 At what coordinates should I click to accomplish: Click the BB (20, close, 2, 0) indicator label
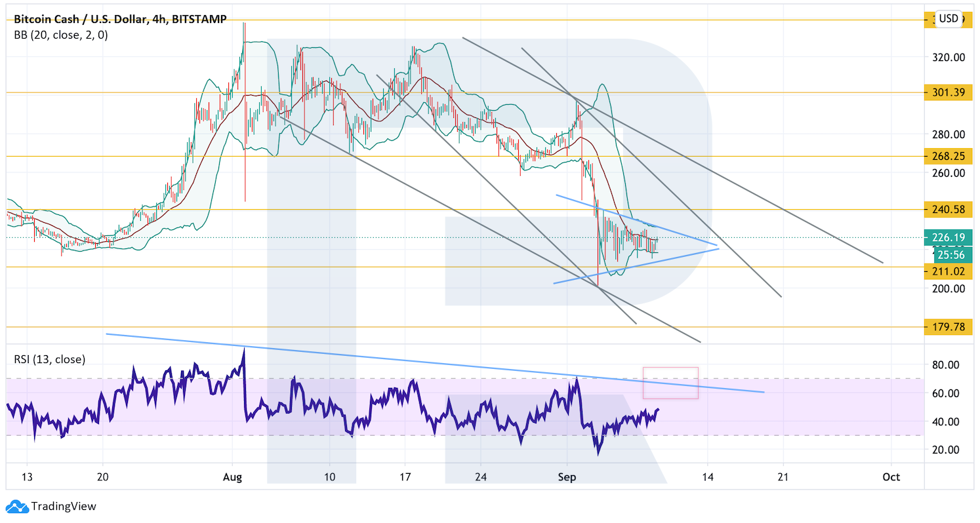(x=61, y=35)
